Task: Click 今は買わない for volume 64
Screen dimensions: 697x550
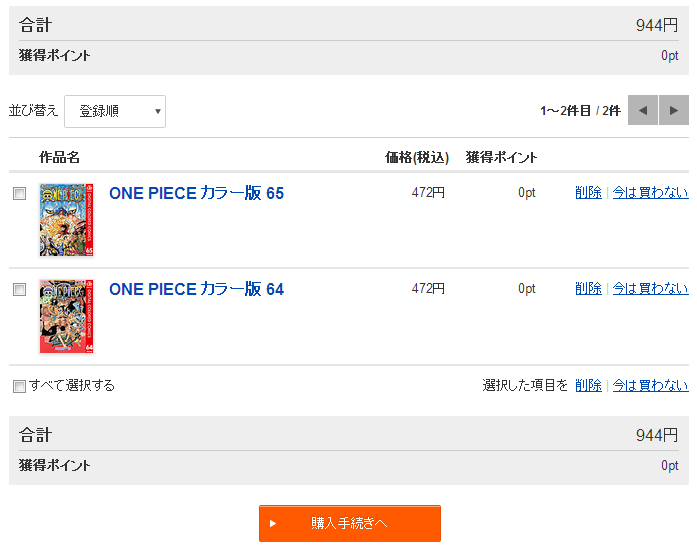Action: coord(650,289)
